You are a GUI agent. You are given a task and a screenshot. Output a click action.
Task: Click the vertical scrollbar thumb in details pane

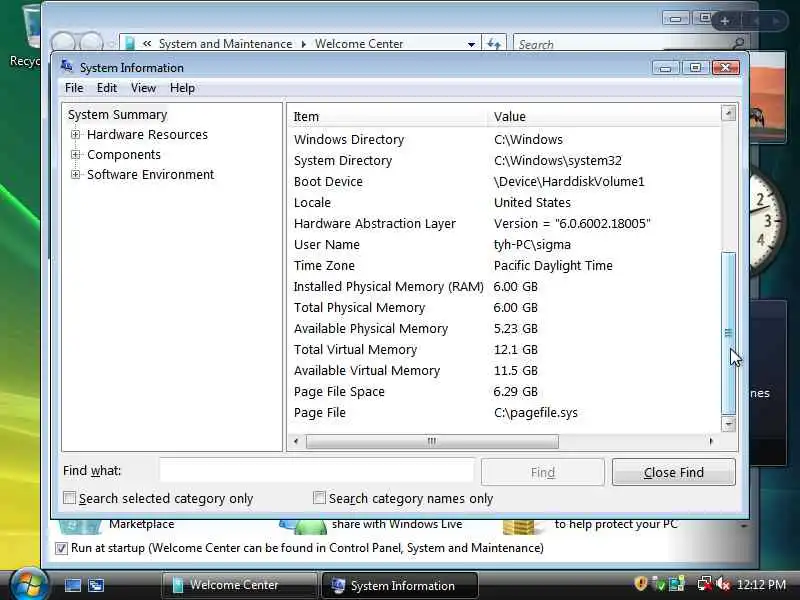click(x=729, y=333)
